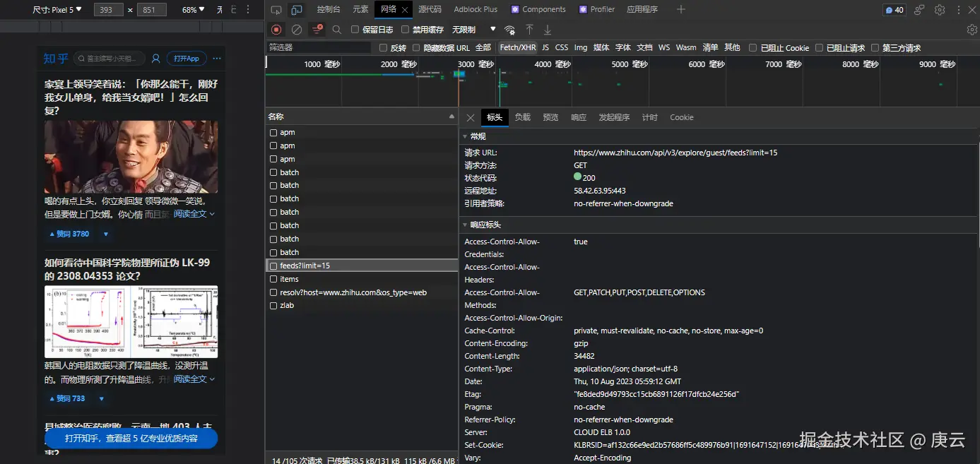Open DevTools settings gear icon

pyautogui.click(x=940, y=10)
